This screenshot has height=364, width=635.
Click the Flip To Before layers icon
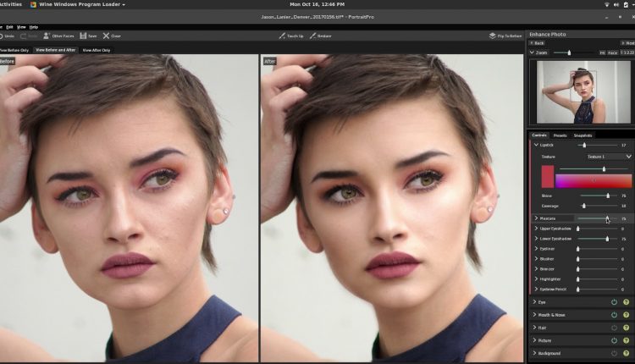(493, 36)
